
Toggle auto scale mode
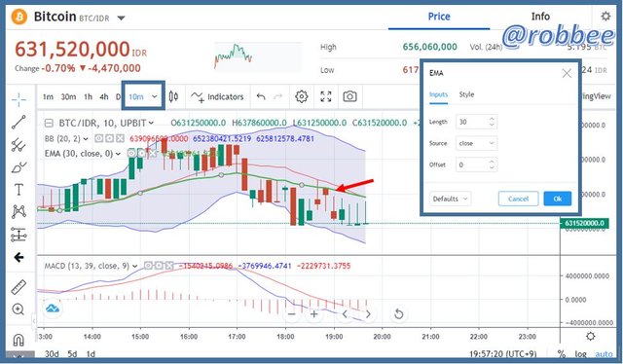(x=604, y=353)
